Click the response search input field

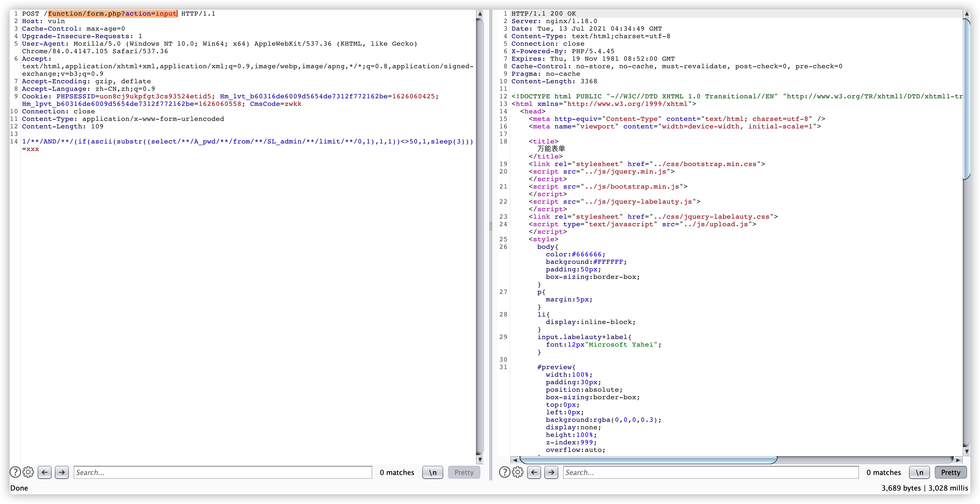tap(710, 472)
